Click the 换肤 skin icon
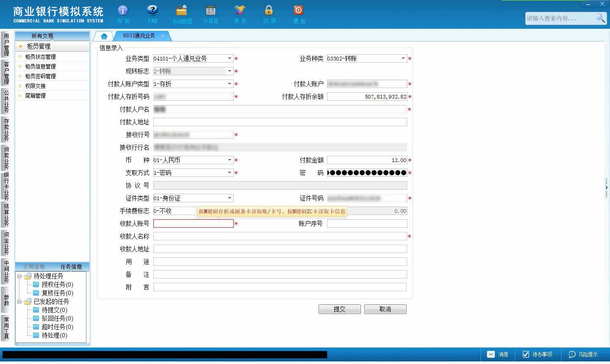 (x=240, y=14)
